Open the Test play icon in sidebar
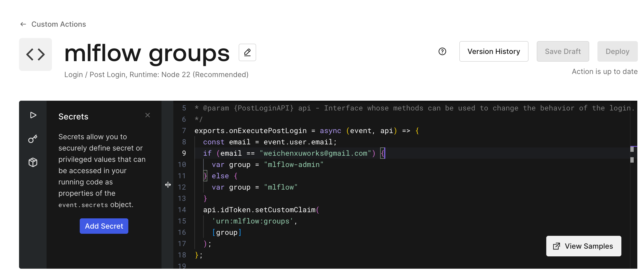This screenshot has height=280, width=644. tap(33, 115)
